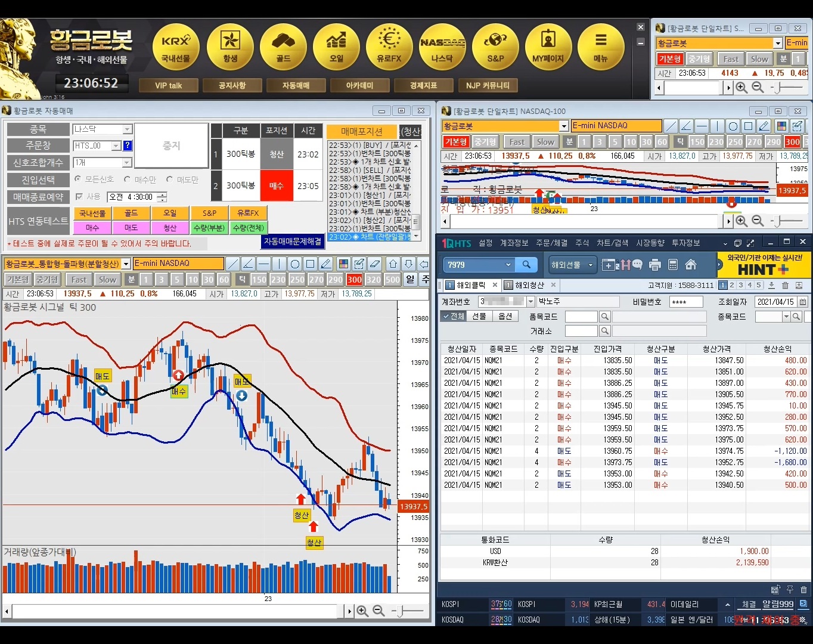The height and width of the screenshot is (644, 813).
Task: Open the 유로FX market button
Action: tap(389, 47)
